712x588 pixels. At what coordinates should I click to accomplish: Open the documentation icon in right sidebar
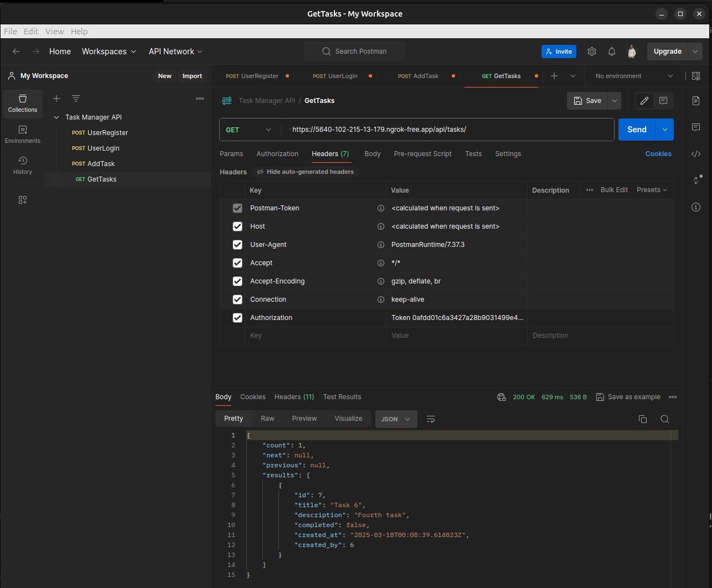pyautogui.click(x=696, y=101)
